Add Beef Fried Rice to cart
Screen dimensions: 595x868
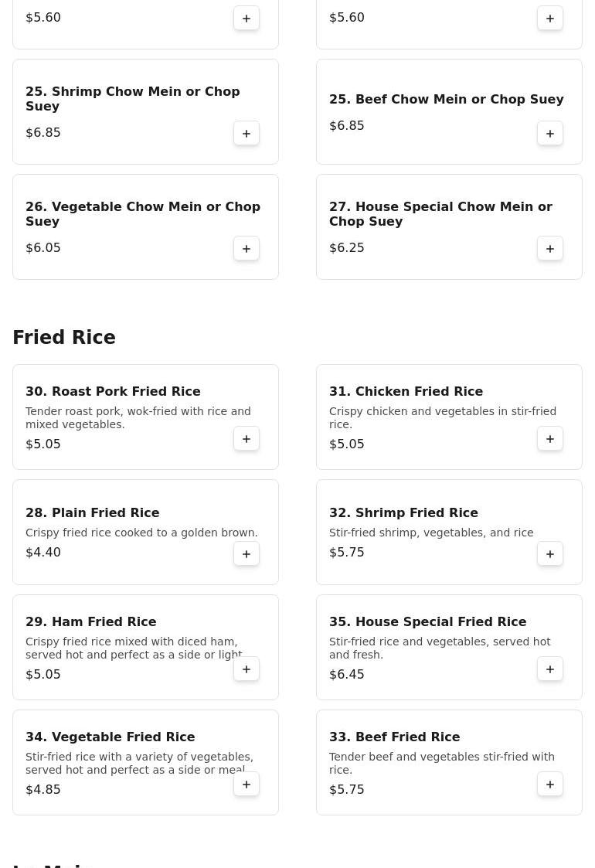(550, 785)
